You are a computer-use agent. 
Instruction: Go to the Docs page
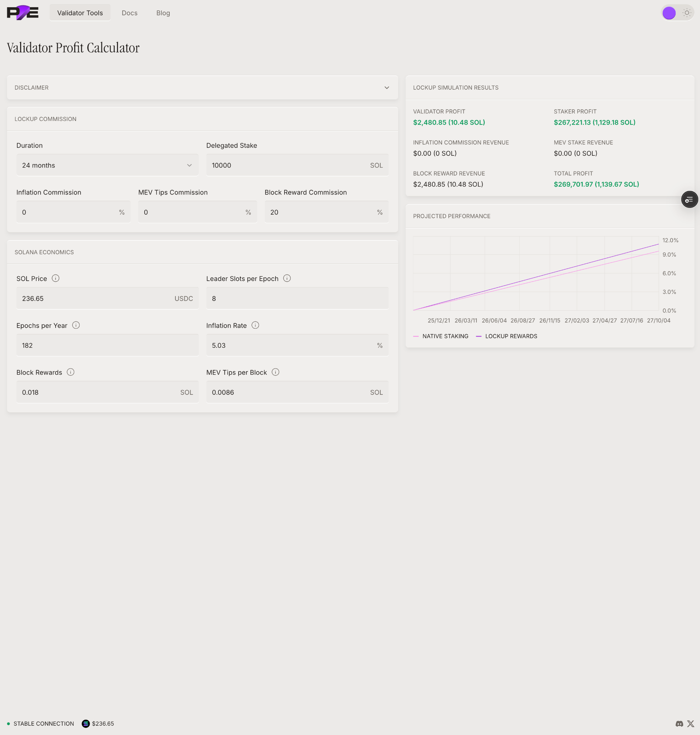130,13
